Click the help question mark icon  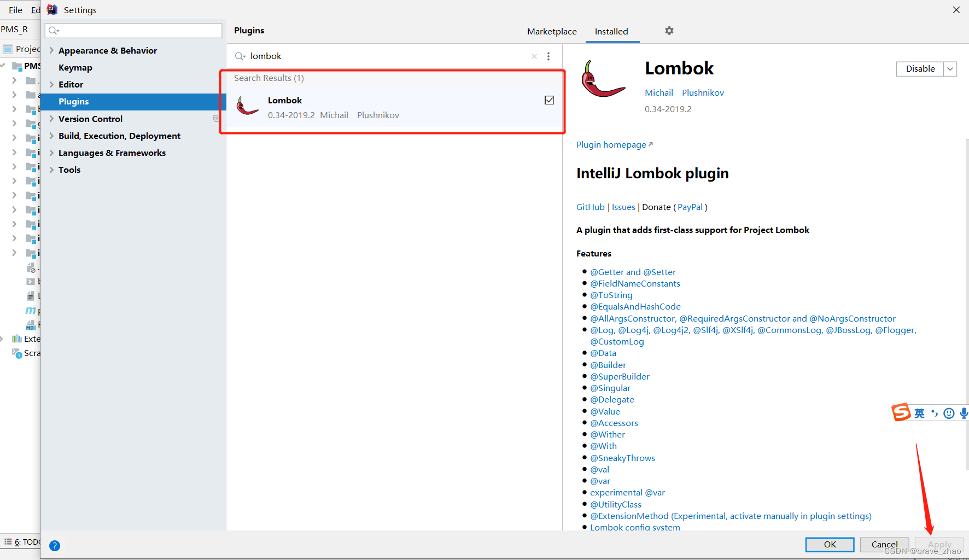coord(55,545)
